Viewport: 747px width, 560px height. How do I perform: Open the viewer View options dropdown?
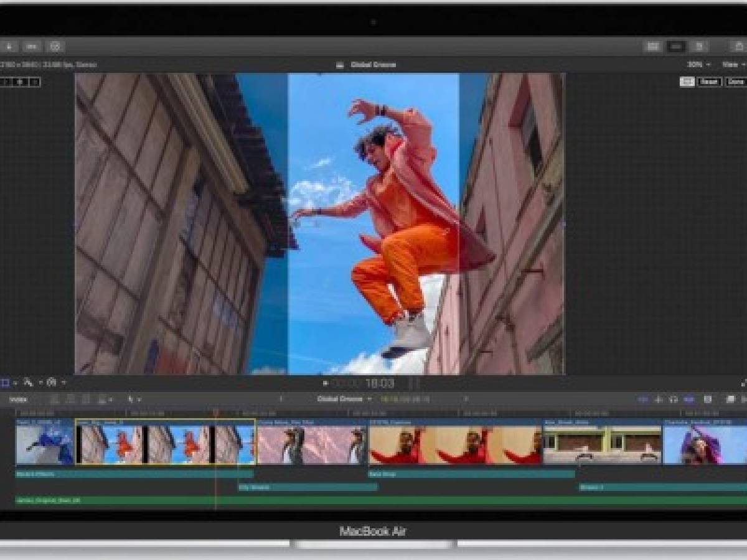click(x=733, y=65)
